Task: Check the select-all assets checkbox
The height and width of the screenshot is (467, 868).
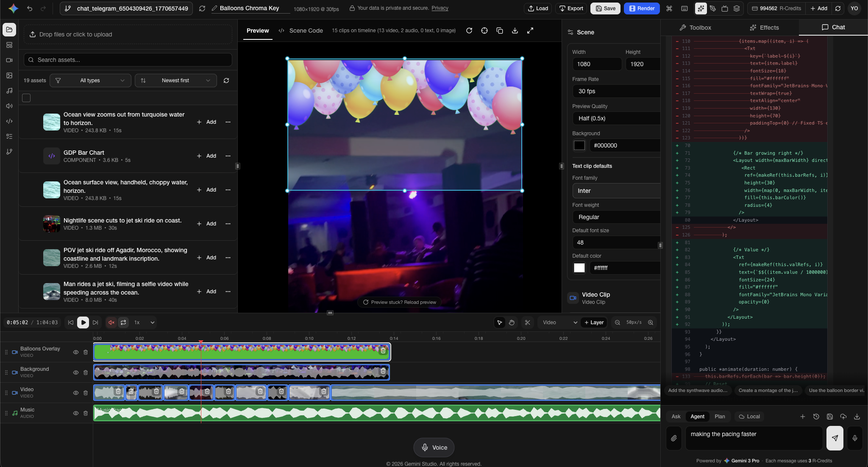Action: tap(26, 98)
